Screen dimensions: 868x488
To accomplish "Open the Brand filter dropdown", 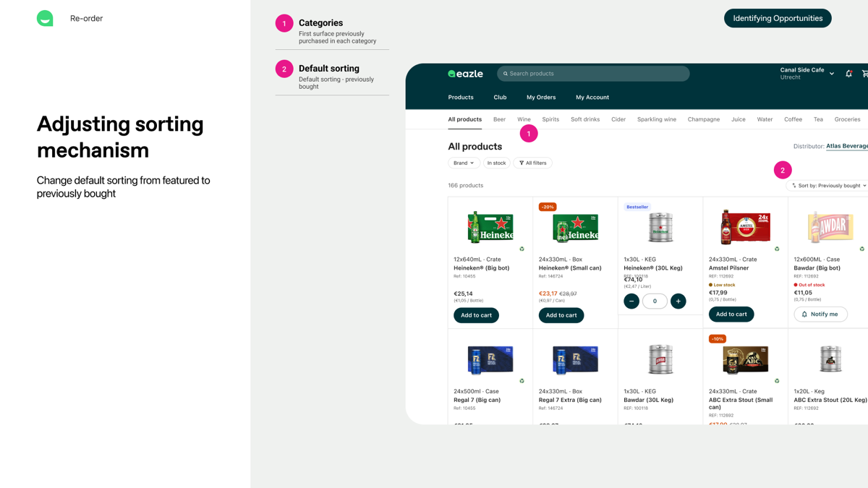I will pyautogui.click(x=464, y=163).
